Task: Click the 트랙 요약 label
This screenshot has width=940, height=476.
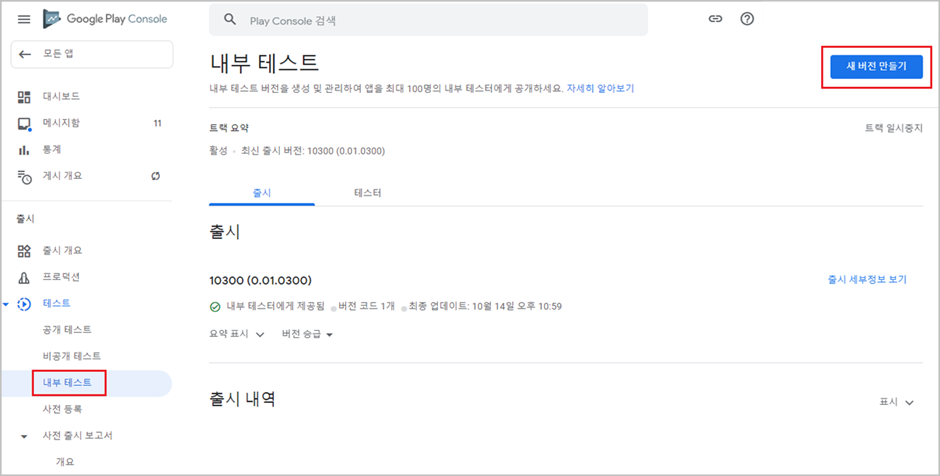Action: pyautogui.click(x=229, y=128)
